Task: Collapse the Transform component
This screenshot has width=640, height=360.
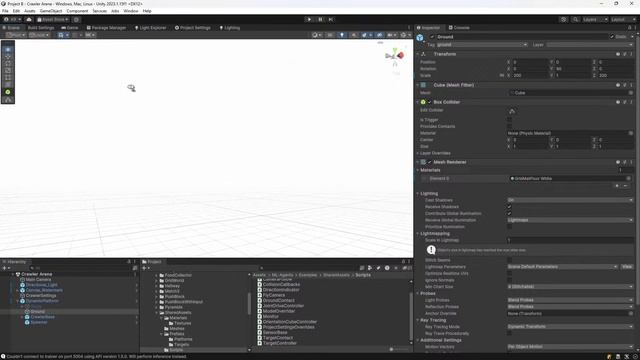Action: 418,54
